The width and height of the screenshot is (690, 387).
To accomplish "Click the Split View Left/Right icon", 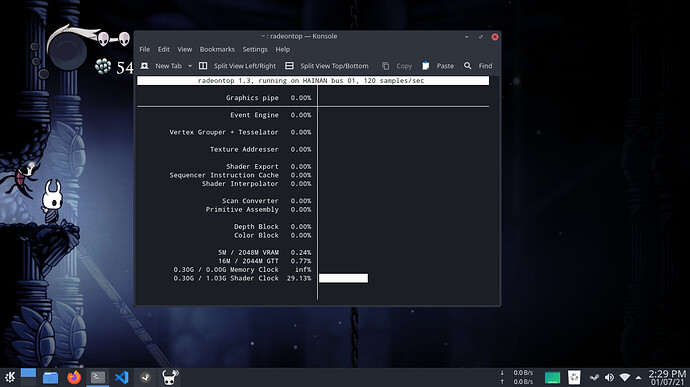I will [203, 66].
